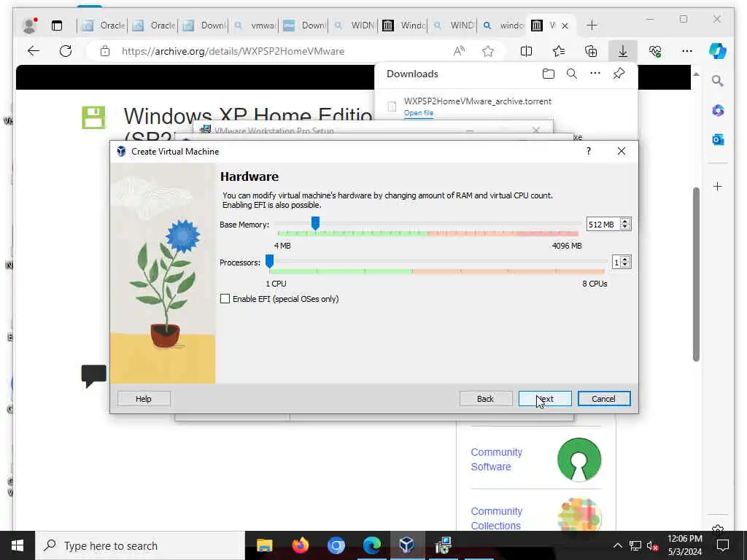Open Copilot icon in Edge corner

tap(718, 51)
